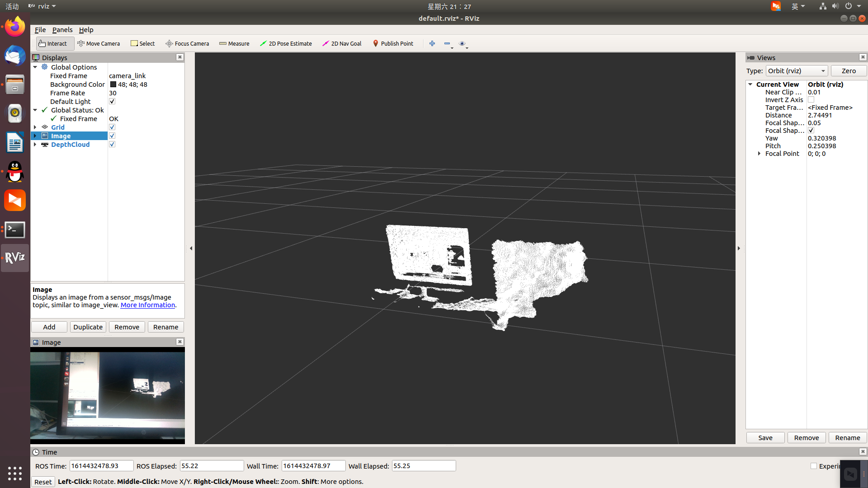Screen dimensions: 868x488
Task: Open the Panels menu
Action: tap(62, 30)
